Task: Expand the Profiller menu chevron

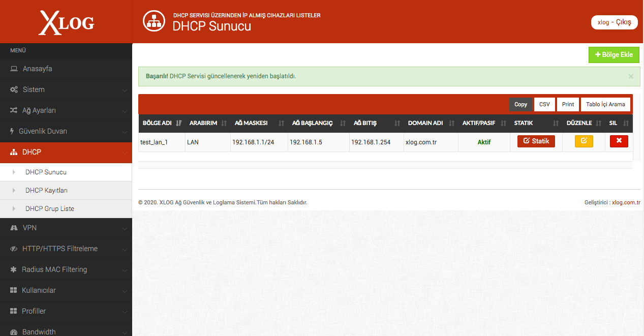Action: tap(125, 312)
